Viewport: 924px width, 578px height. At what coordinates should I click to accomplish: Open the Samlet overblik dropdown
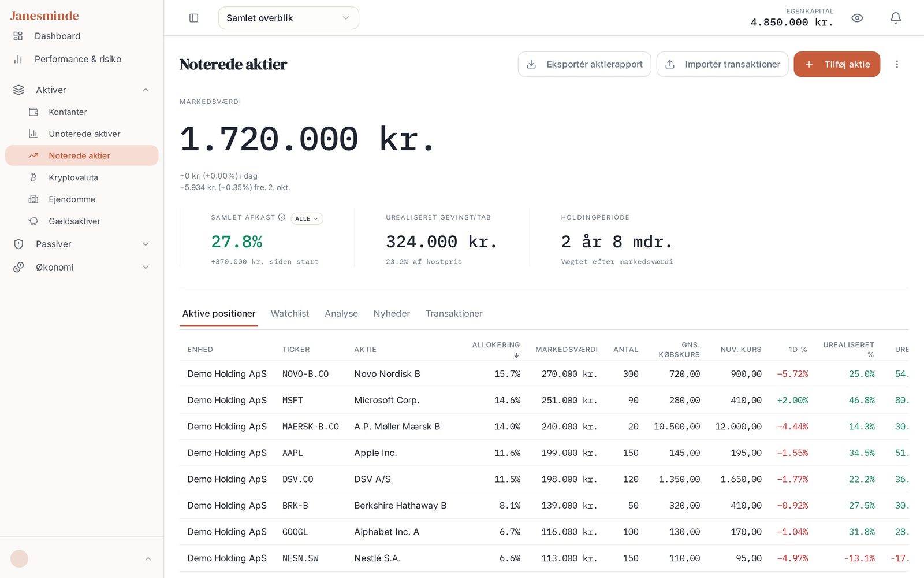(288, 18)
